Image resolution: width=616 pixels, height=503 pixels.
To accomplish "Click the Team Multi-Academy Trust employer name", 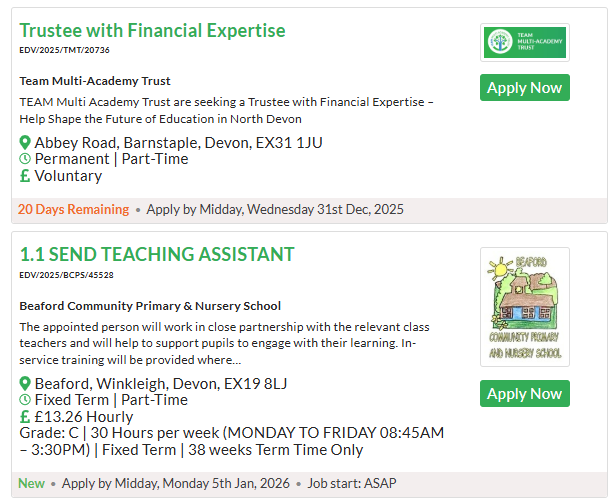I will pyautogui.click(x=95, y=81).
